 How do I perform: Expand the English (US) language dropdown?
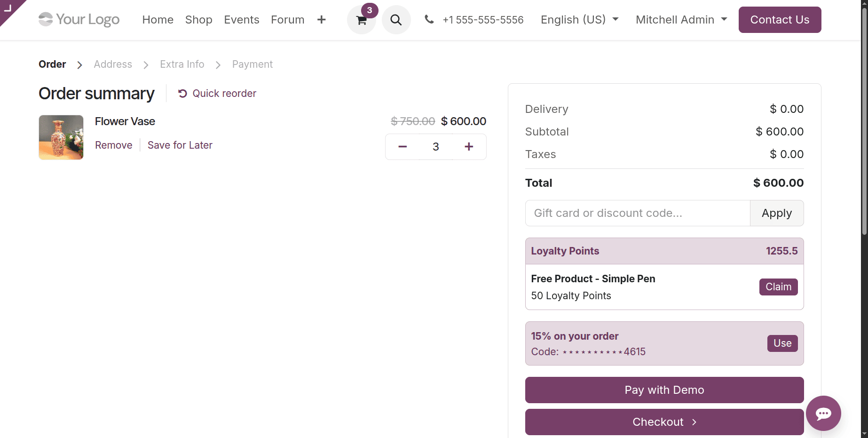coord(579,20)
